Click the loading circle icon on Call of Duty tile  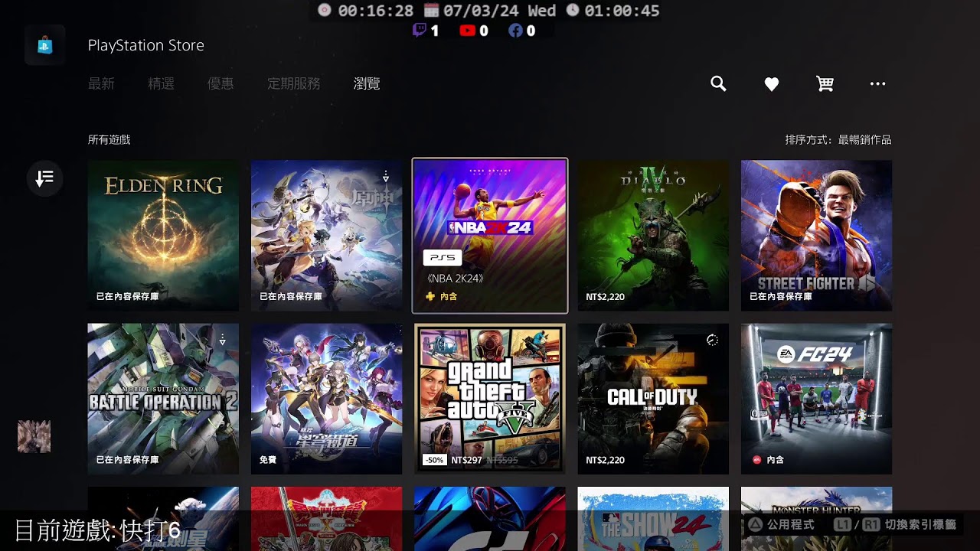(x=712, y=340)
